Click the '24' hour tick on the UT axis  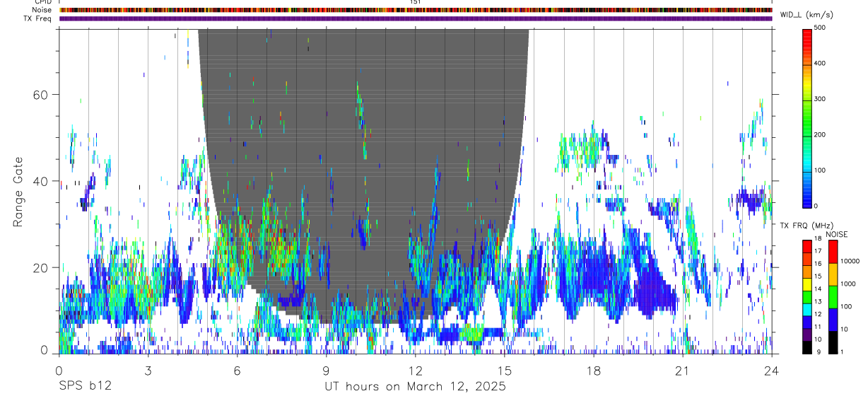click(772, 371)
